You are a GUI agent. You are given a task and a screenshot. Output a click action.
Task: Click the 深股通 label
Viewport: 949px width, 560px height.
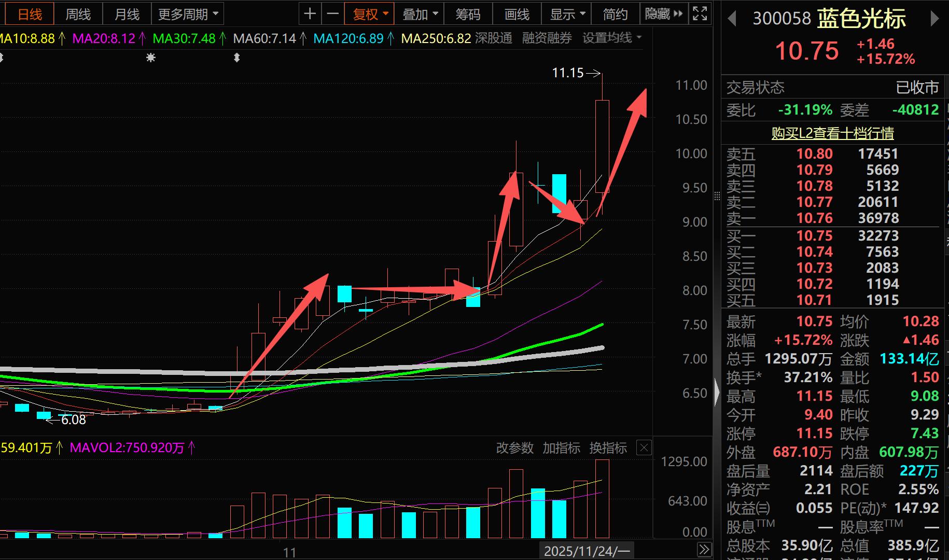coord(493,38)
